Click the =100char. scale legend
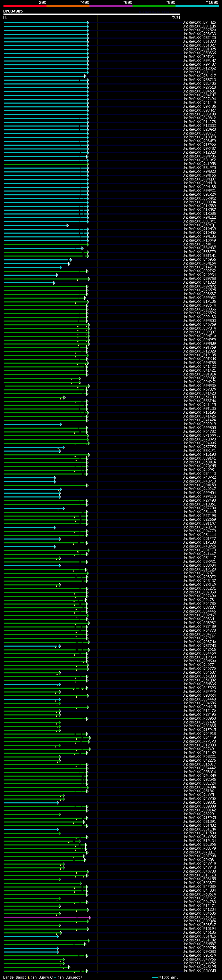222x980 pixels. pyautogui.click(x=165, y=977)
